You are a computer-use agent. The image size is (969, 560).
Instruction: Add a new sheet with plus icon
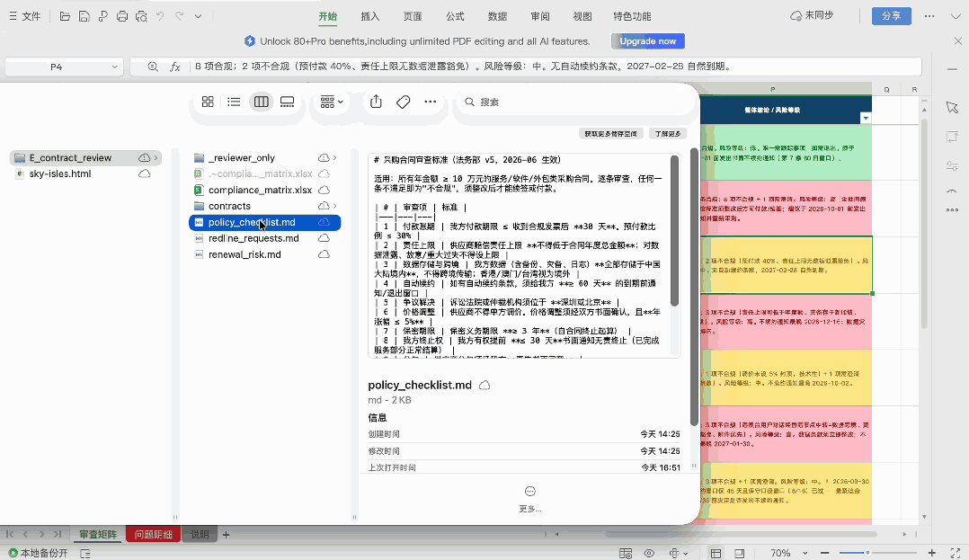click(227, 535)
